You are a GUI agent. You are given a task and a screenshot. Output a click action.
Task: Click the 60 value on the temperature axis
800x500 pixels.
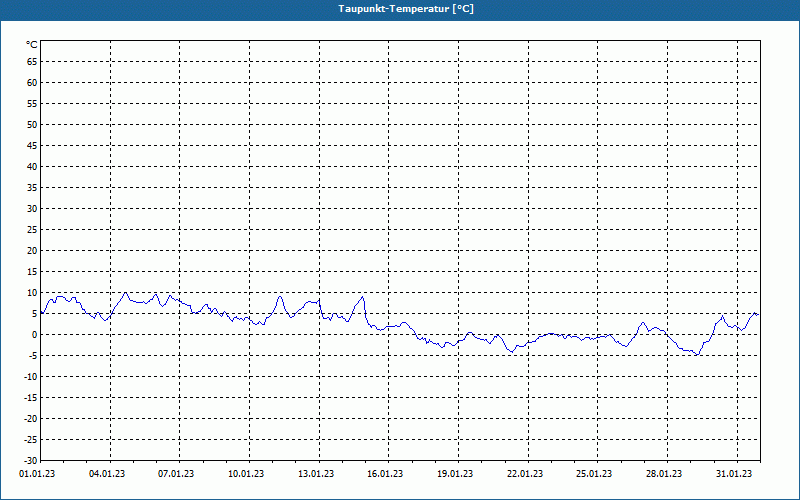32,83
